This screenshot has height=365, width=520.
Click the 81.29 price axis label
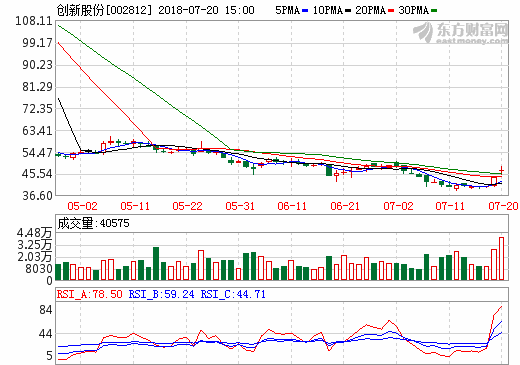37,87
